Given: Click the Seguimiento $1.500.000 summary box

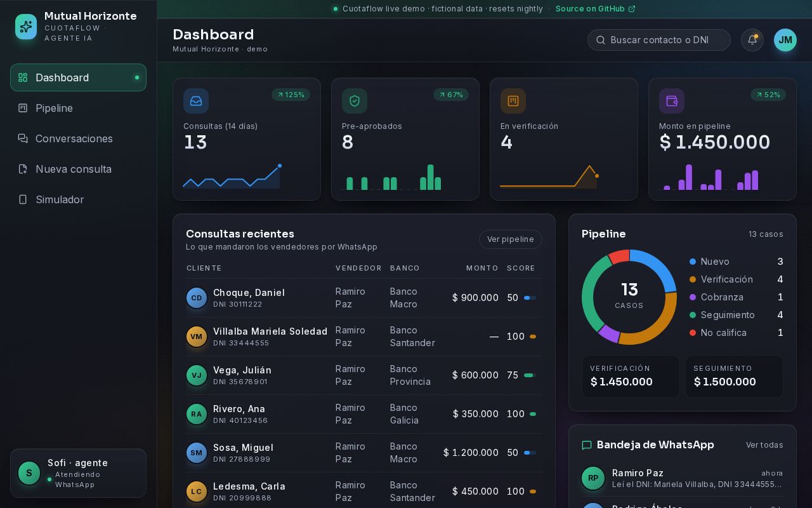Looking at the screenshot, I should tap(734, 377).
